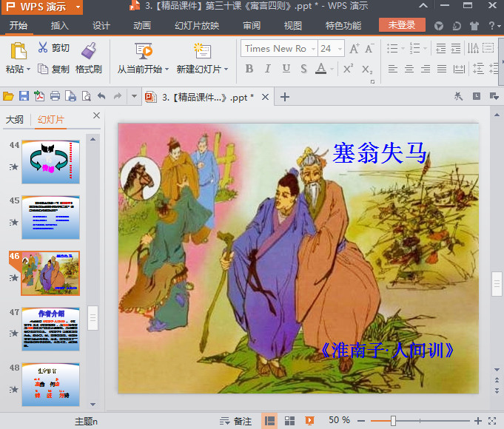Close the slide thumbnail pane
Viewport: 504px width, 429px height.
coord(96,115)
